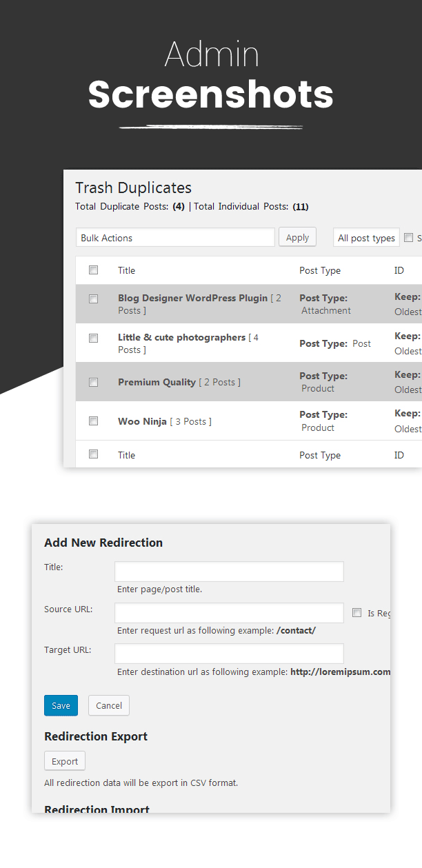The image size is (422, 868).
Task: Check the select-all checkbox in table header
Action: click(x=93, y=270)
